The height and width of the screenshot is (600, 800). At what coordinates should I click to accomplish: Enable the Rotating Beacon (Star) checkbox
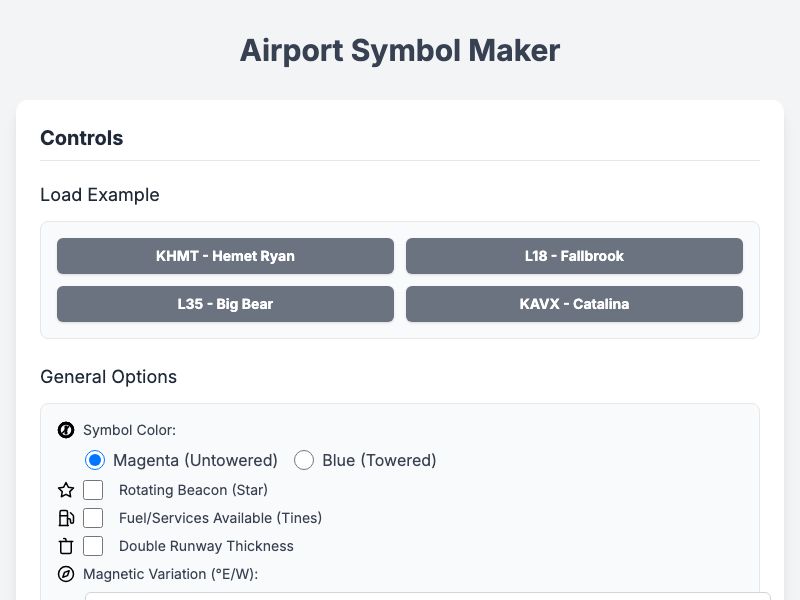(94, 490)
